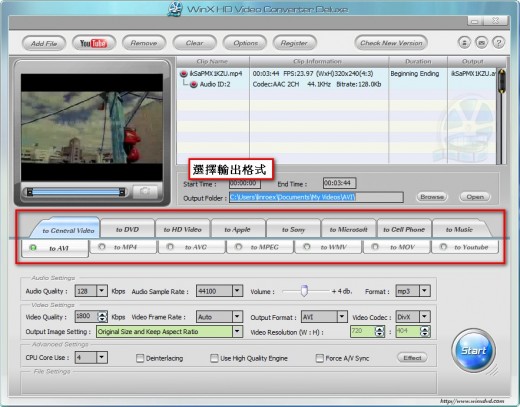Screen dimensions: 520x407
Task: Click the round blue Start button
Action: (x=473, y=351)
